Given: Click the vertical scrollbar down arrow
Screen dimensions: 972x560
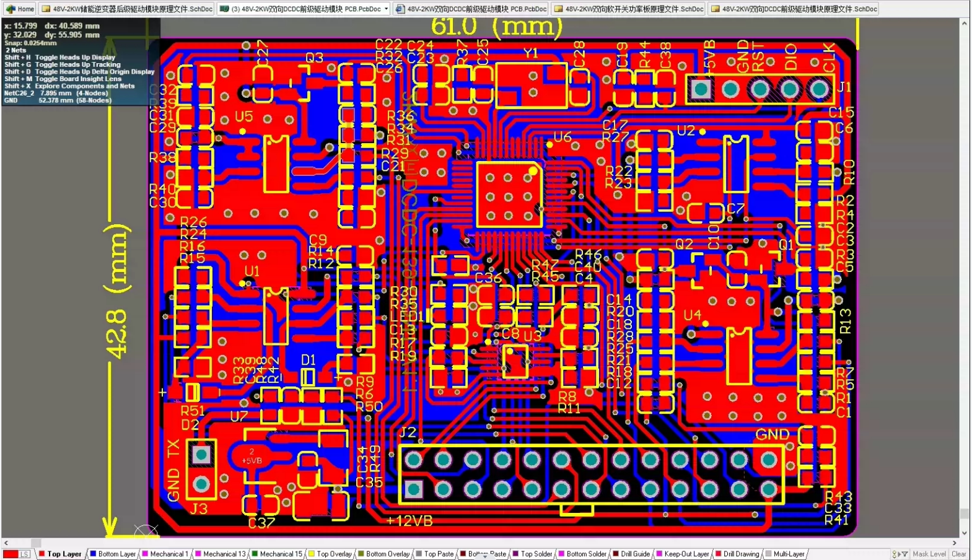Looking at the screenshot, I should 965,533.
